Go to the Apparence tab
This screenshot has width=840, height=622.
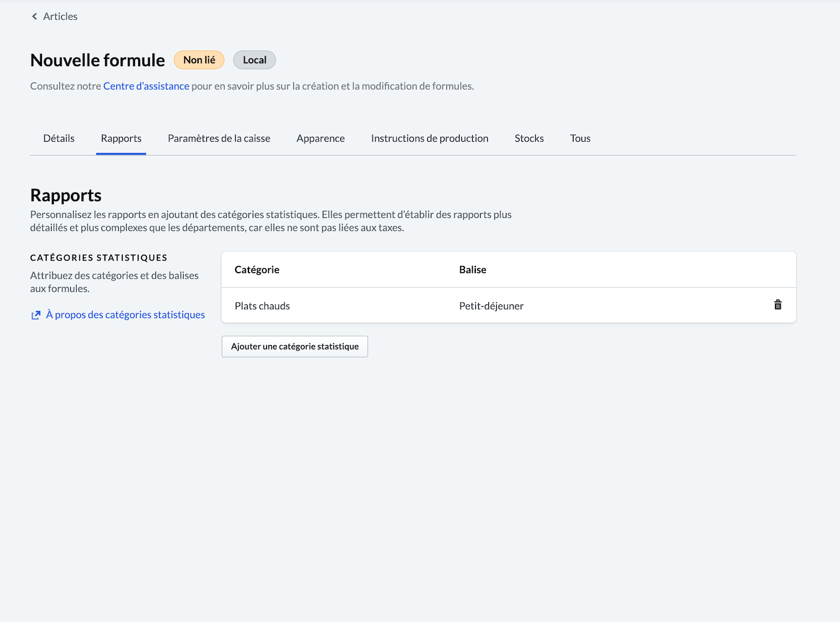pos(320,139)
